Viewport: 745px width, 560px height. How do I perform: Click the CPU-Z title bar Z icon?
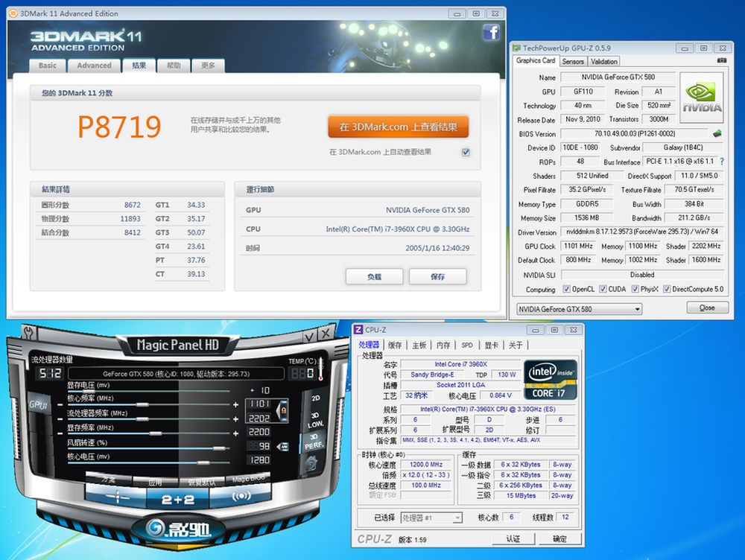point(359,330)
